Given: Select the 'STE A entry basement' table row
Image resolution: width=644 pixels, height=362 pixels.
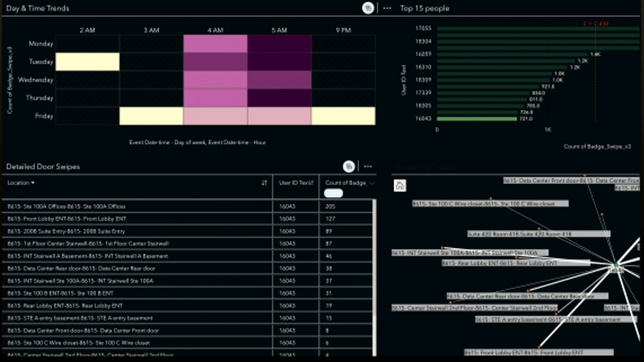Looking at the screenshot, I should point(187,318).
